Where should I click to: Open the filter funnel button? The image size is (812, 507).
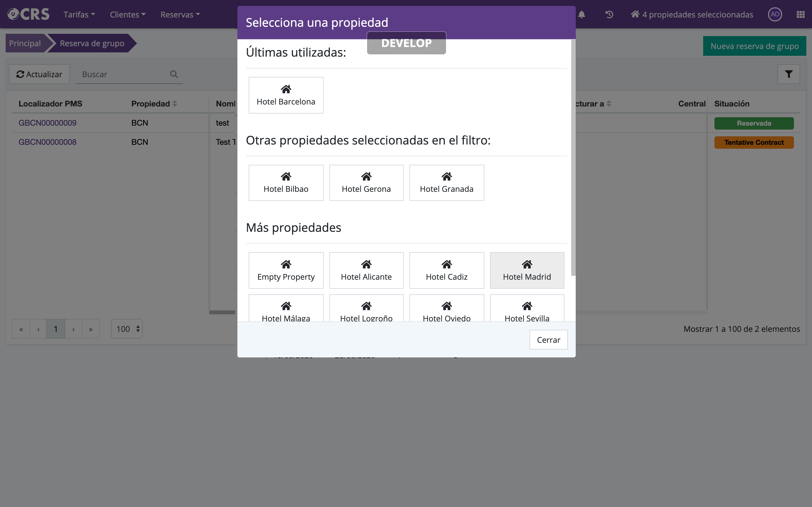789,74
